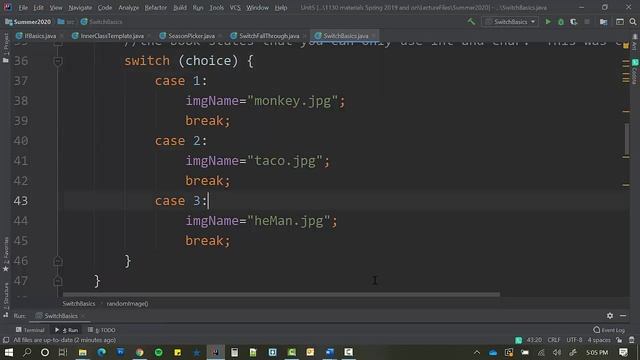Open the Favorites side panel tab
Screen dimensions: 640x360
[x=6, y=254]
